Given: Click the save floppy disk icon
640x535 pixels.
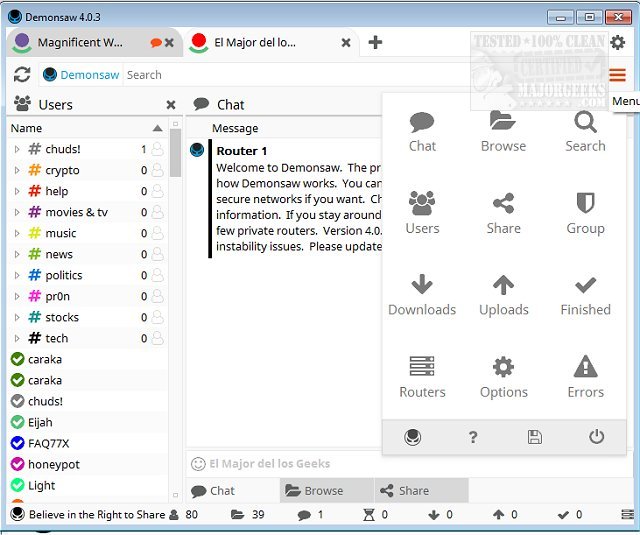Looking at the screenshot, I should (535, 437).
